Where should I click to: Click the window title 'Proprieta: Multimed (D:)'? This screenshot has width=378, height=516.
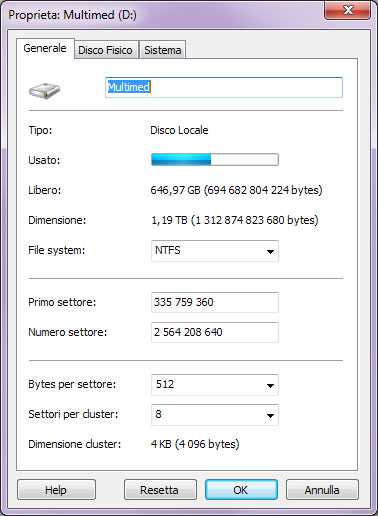click(x=72, y=15)
